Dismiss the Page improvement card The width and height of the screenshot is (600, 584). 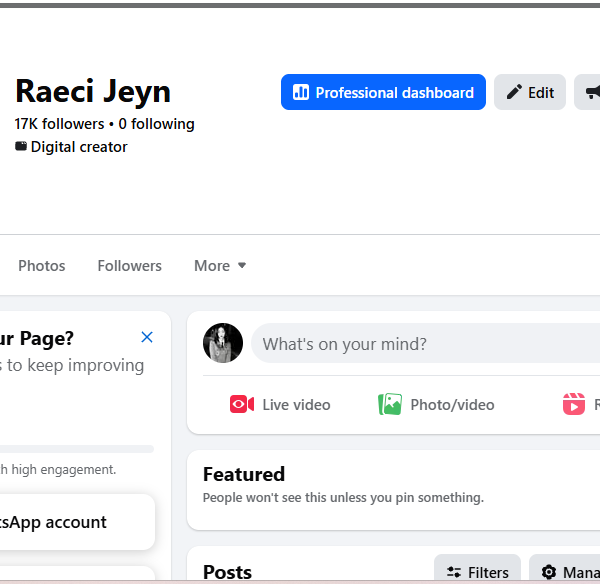tap(147, 337)
